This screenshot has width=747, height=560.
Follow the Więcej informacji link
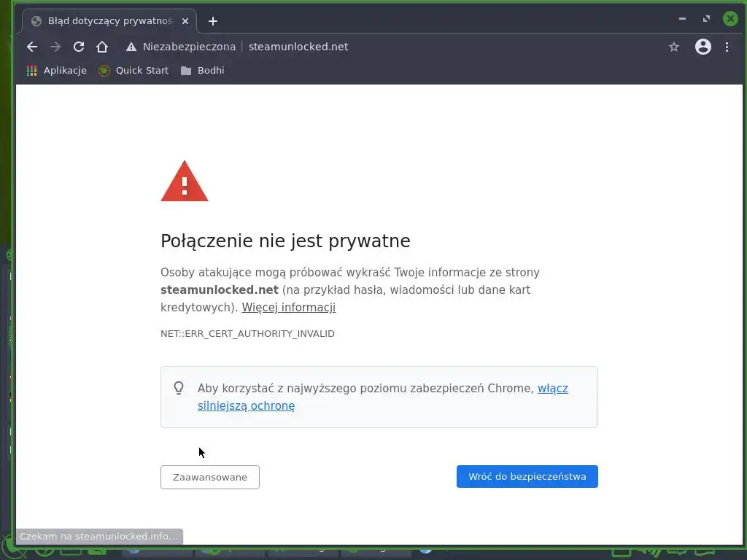pyautogui.click(x=289, y=307)
